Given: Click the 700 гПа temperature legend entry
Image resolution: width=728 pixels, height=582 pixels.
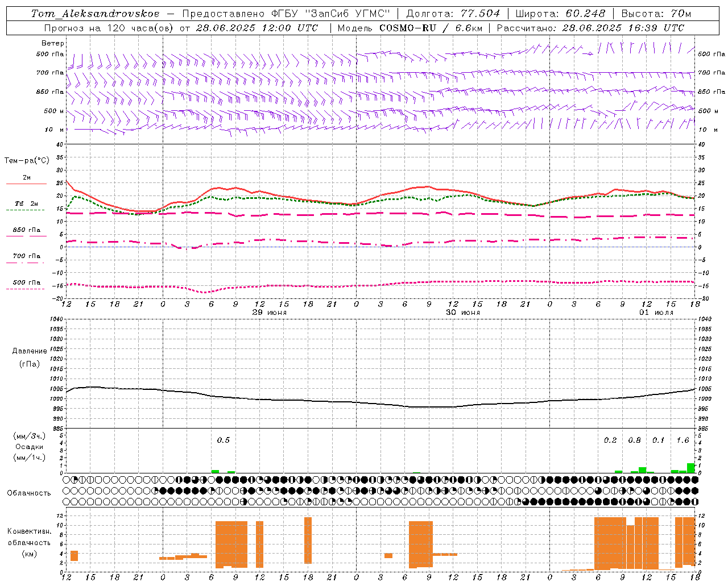Looking at the screenshot, I should (x=26, y=259).
